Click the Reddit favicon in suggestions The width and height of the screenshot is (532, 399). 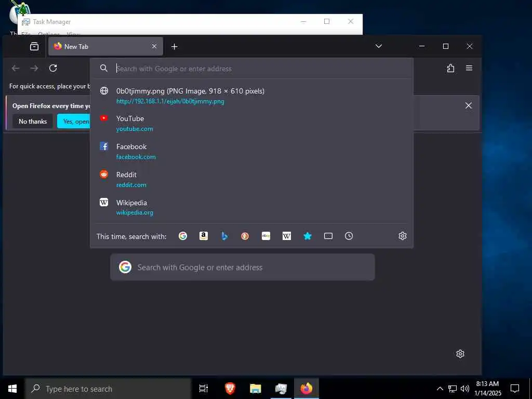click(104, 174)
